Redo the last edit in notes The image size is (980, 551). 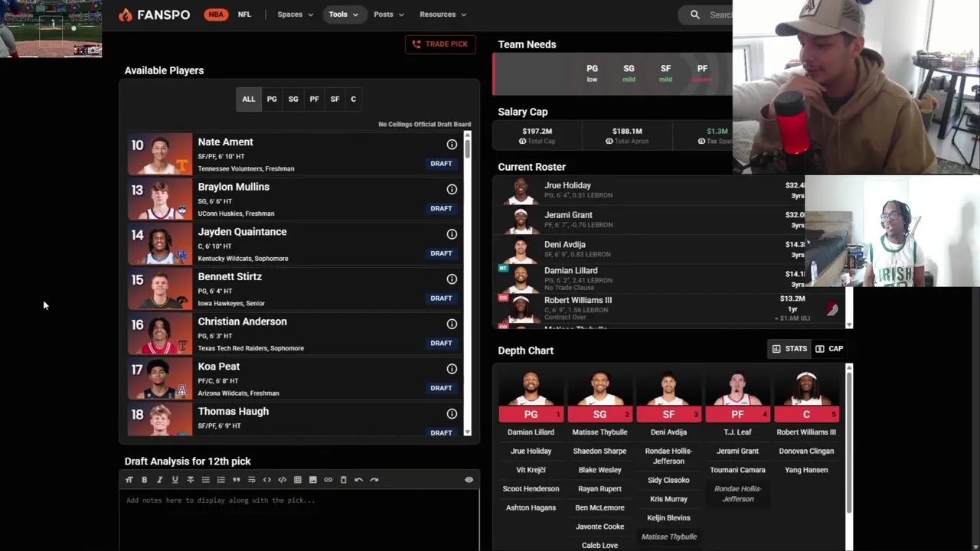(374, 480)
